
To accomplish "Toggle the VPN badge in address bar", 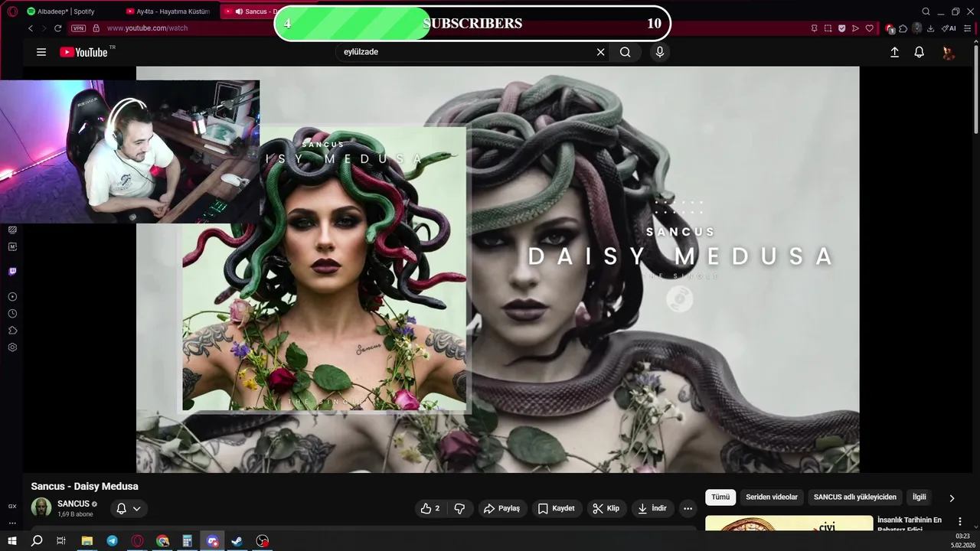I will coord(78,28).
